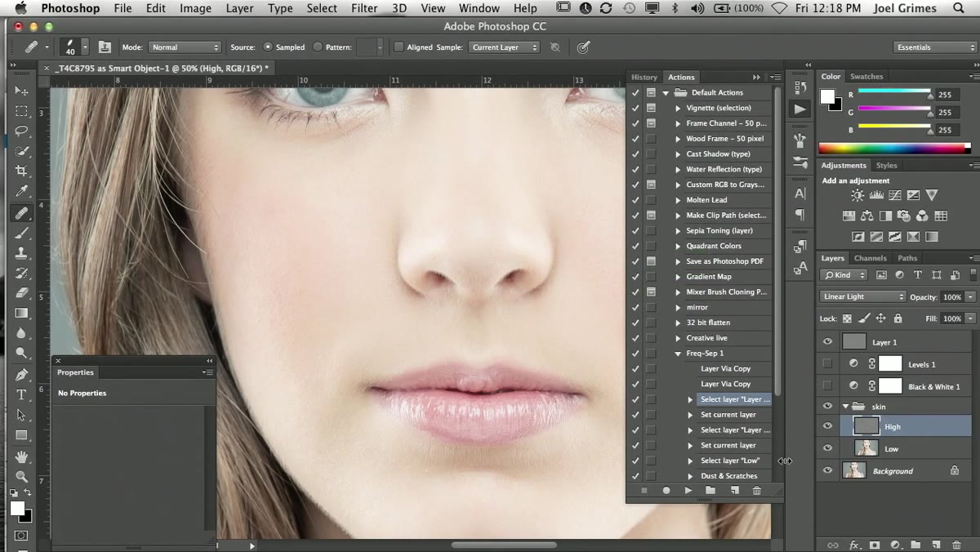Hide the skin group via eye icon
980x552 pixels.
[x=827, y=406]
